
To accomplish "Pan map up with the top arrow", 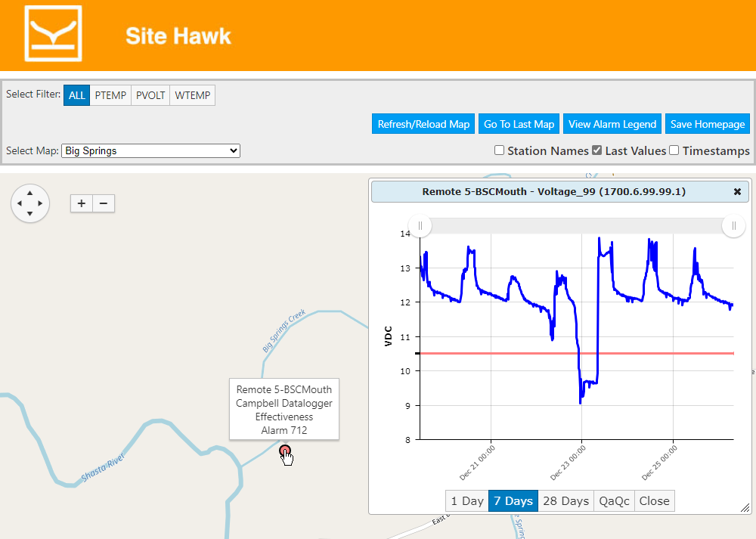I will pyautogui.click(x=30, y=193).
